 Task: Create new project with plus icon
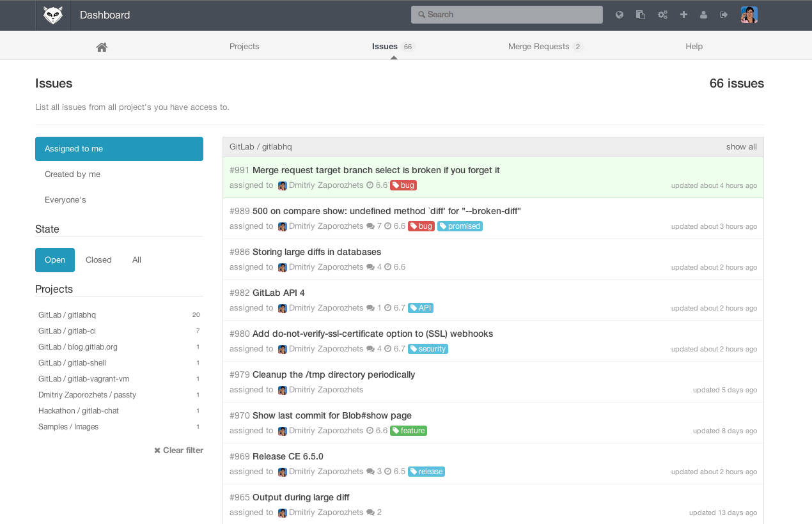point(683,15)
